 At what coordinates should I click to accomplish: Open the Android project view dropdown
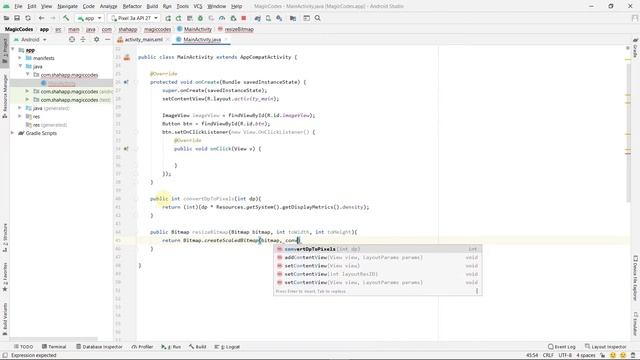31,40
